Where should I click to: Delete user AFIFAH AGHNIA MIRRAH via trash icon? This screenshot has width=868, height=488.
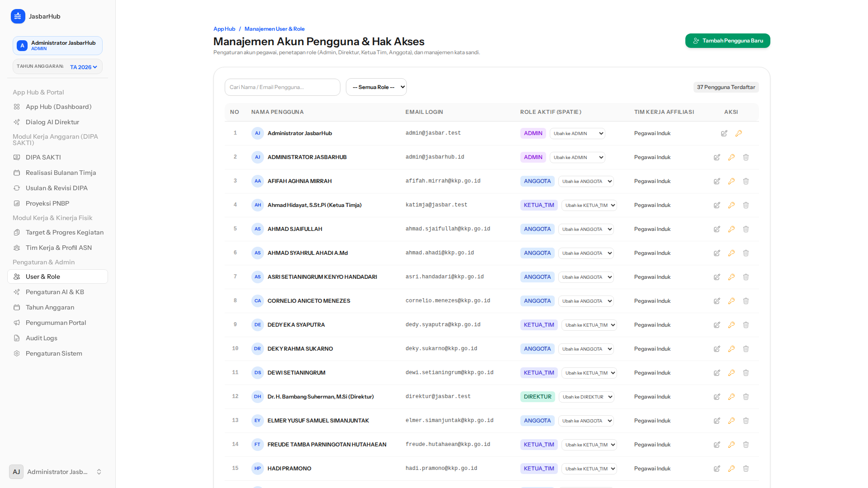point(745,181)
